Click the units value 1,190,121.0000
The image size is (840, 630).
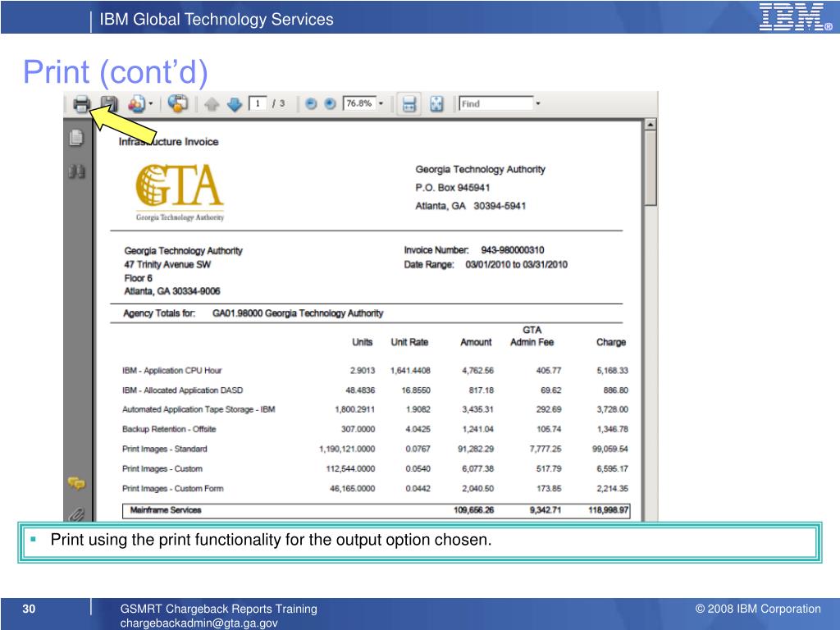click(x=347, y=449)
